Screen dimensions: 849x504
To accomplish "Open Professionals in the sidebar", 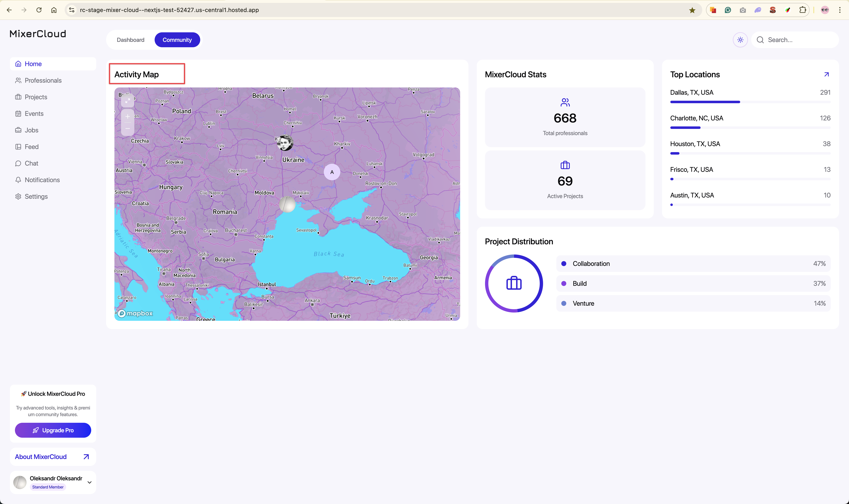I will pos(43,80).
